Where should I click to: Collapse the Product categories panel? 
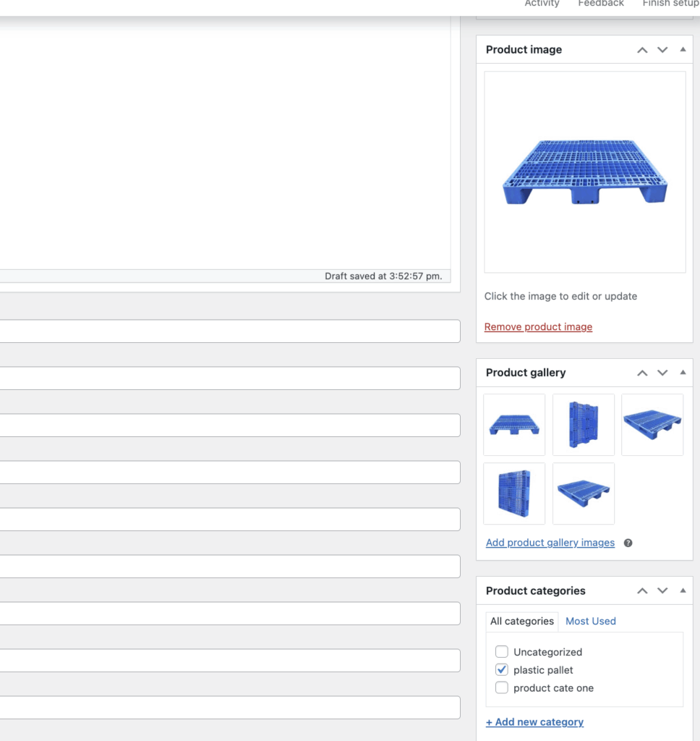(x=683, y=591)
